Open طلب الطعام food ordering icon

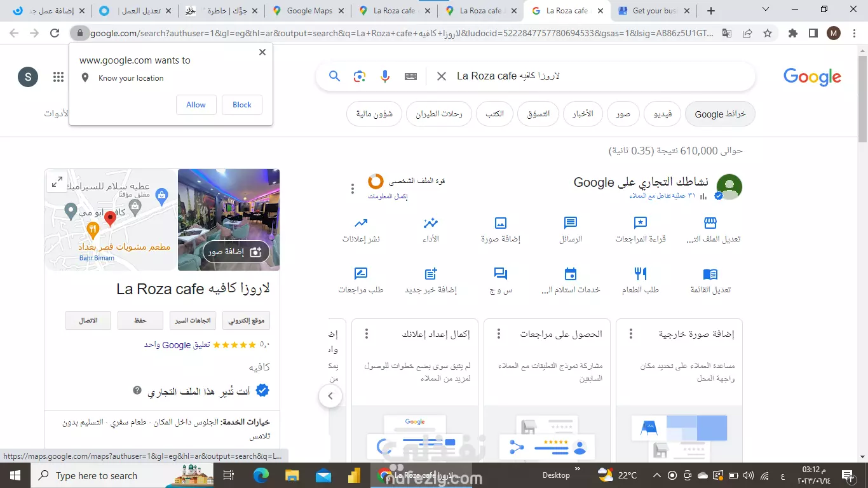click(x=641, y=274)
